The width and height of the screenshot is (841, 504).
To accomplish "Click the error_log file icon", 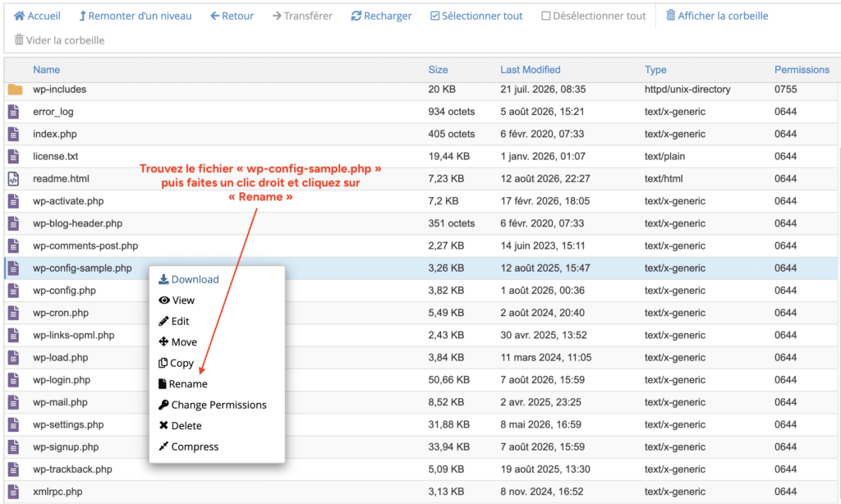I will click(x=13, y=112).
